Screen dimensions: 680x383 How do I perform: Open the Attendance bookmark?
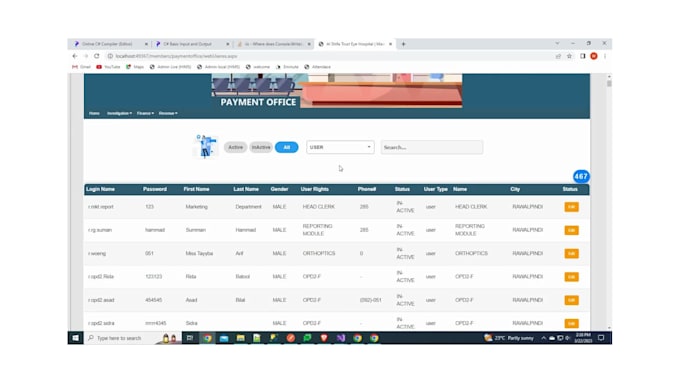(x=317, y=67)
